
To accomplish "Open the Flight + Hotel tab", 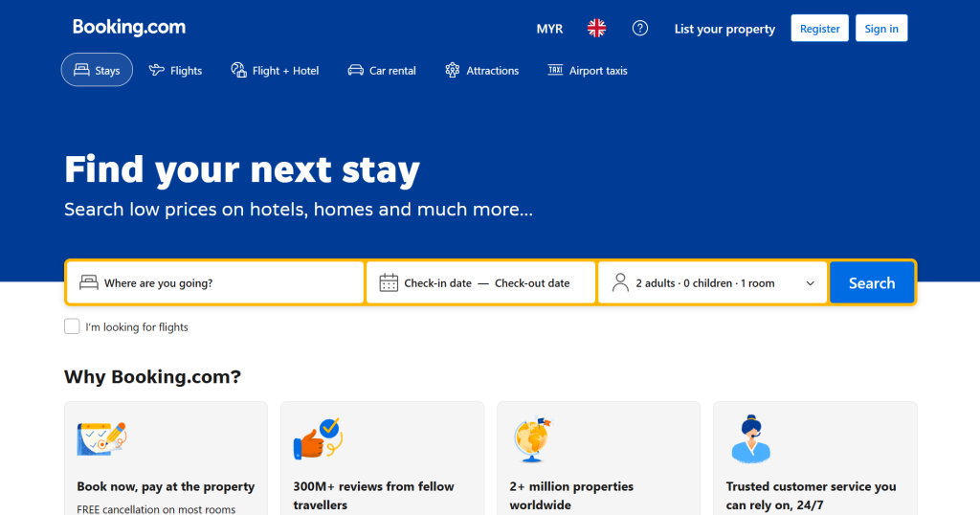I will point(275,70).
